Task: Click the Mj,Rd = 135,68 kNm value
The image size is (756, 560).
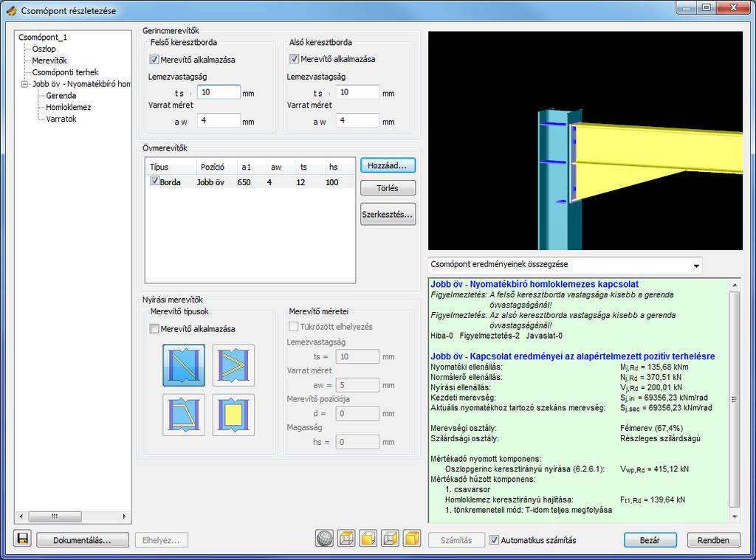Action: pos(654,367)
